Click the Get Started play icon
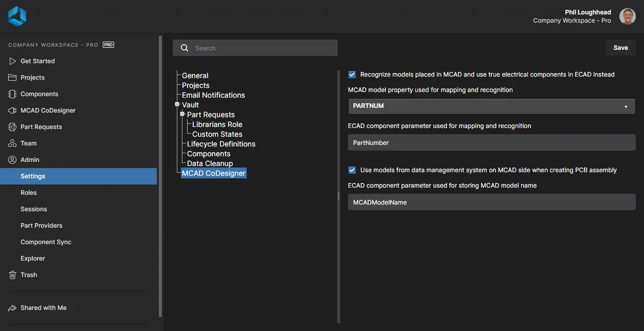Screen dimensions: 644x331 pyautogui.click(x=12, y=61)
